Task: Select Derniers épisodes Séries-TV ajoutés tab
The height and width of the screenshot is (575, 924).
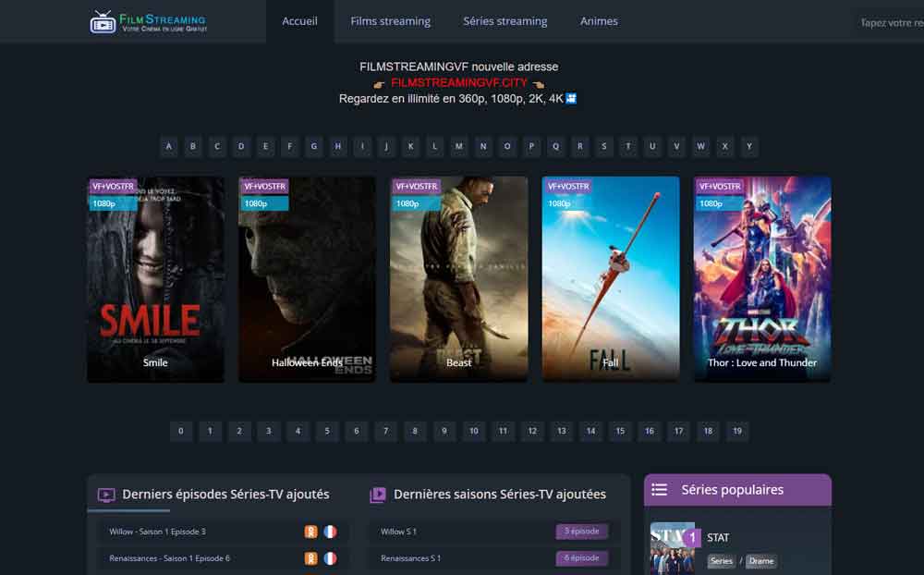Action: (x=225, y=495)
